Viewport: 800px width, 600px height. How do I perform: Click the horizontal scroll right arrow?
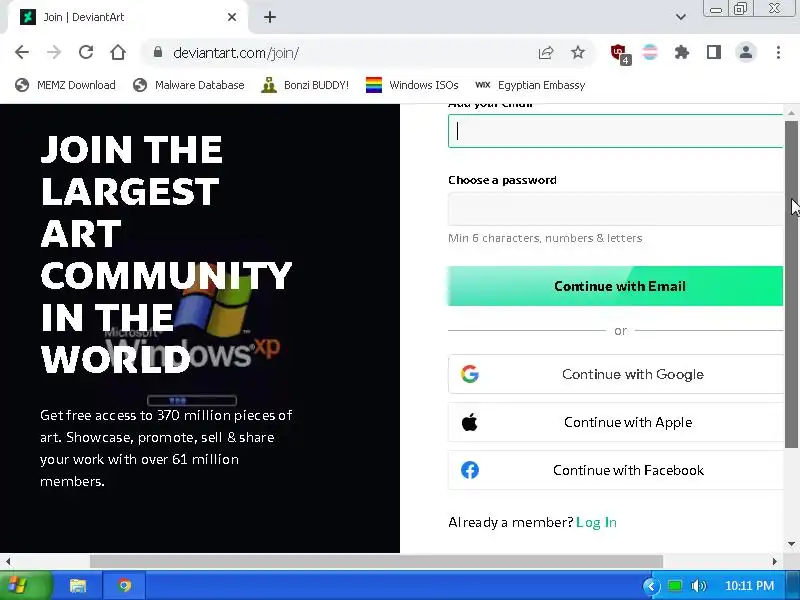coord(775,561)
